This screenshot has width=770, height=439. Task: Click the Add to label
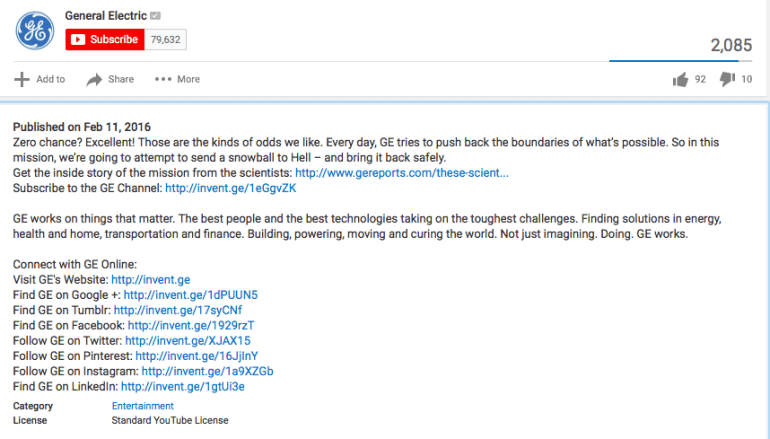[x=51, y=79]
